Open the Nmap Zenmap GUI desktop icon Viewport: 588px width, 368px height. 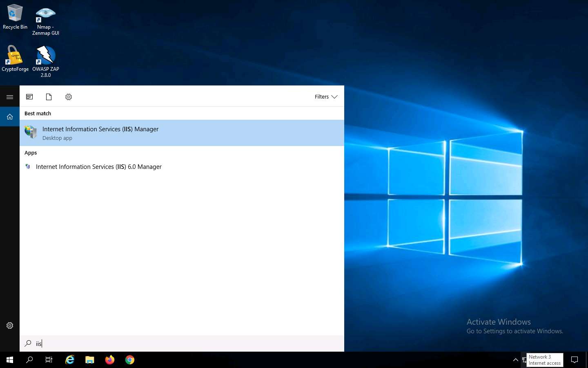45,18
